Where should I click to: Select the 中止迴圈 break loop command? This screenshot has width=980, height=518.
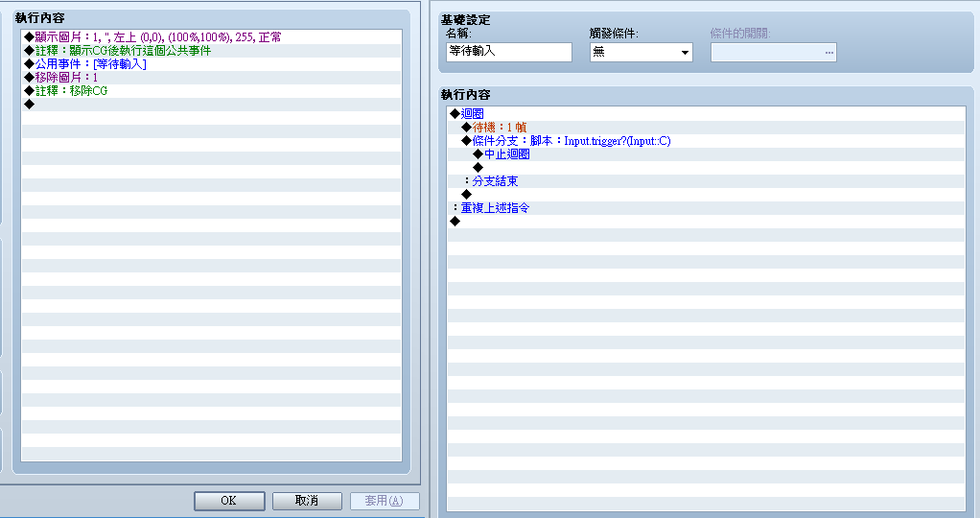pos(707,153)
